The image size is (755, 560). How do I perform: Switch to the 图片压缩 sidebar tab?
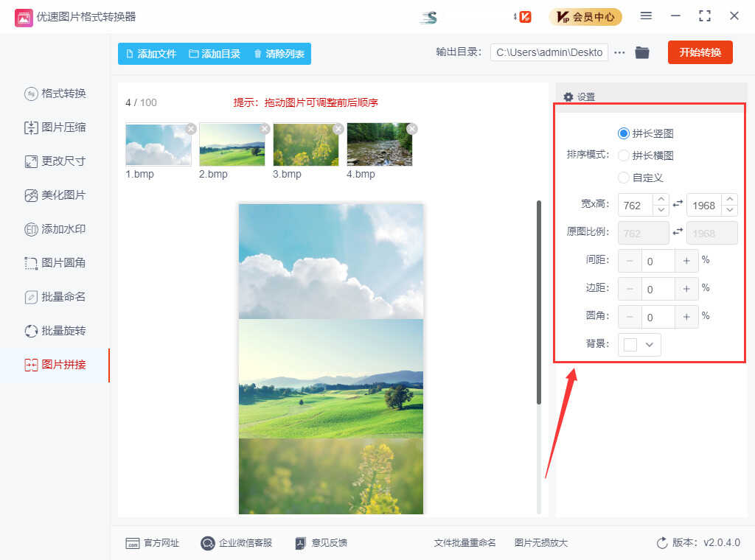point(55,127)
